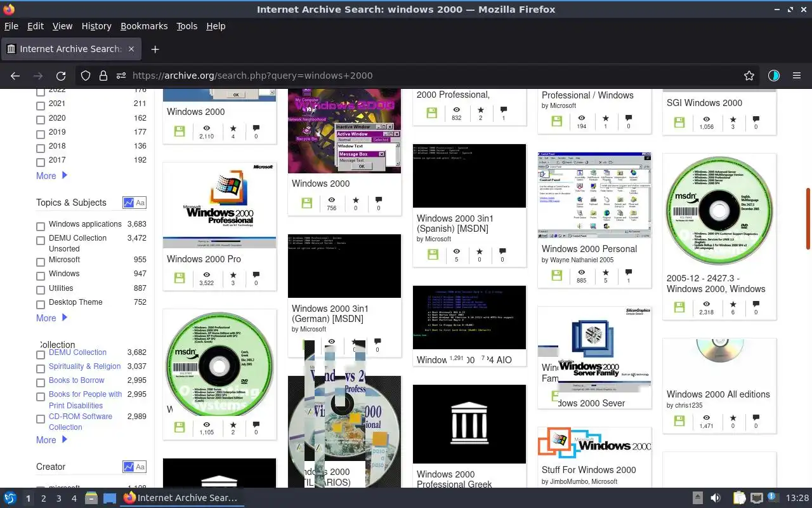Check the Utilities topic checkbox
This screenshot has height=508, width=812.
[x=41, y=291]
